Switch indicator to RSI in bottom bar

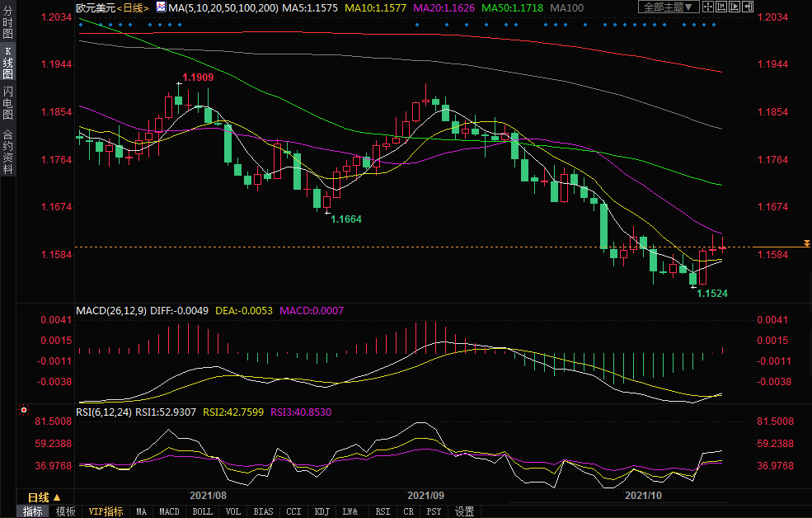point(383,511)
